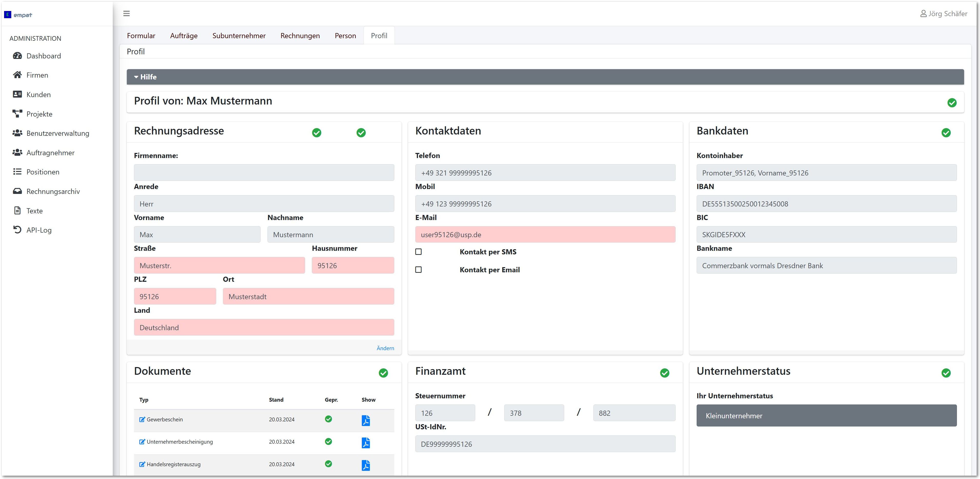Open the Handelsregisterauszug PDF icon
The height and width of the screenshot is (479, 980).
[365, 465]
